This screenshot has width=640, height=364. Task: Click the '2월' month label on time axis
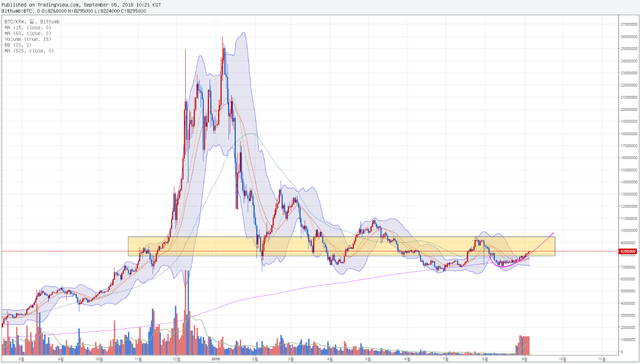pyautogui.click(x=254, y=359)
